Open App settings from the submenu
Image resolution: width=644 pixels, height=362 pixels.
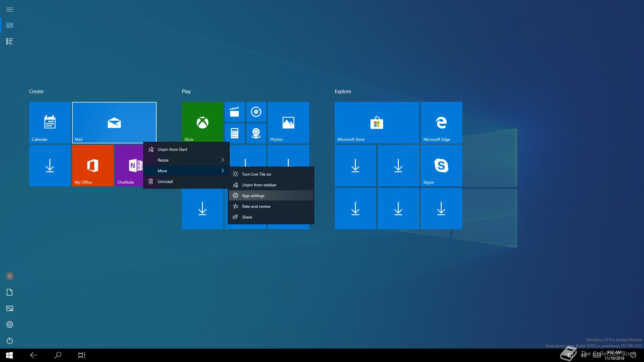point(271,196)
